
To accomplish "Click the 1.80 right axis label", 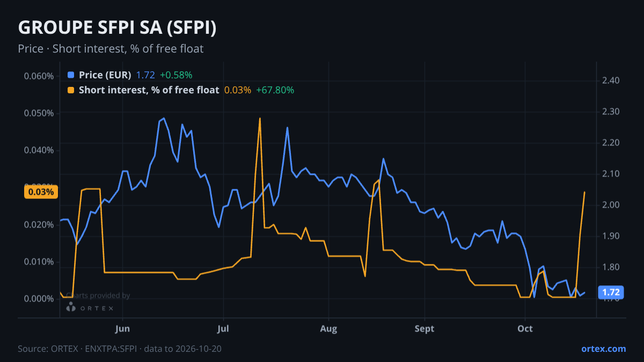I will point(611,268).
